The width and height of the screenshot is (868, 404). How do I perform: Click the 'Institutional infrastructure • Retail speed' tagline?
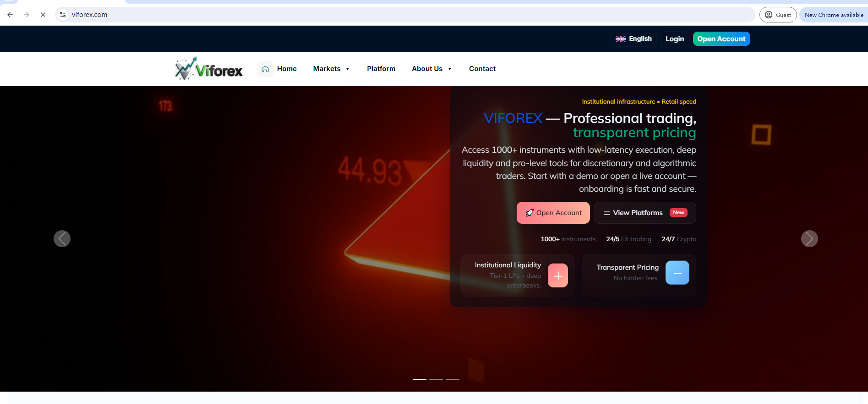(639, 102)
